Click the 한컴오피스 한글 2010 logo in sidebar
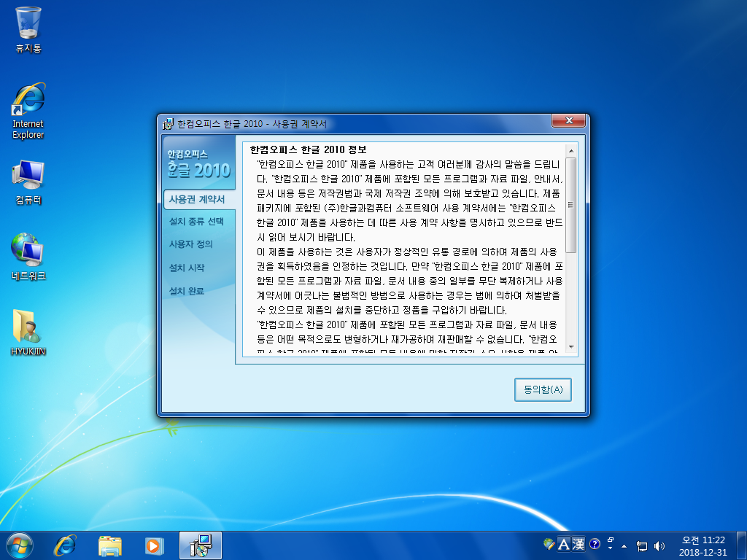Screen dimensions: 747x560 click(x=198, y=164)
